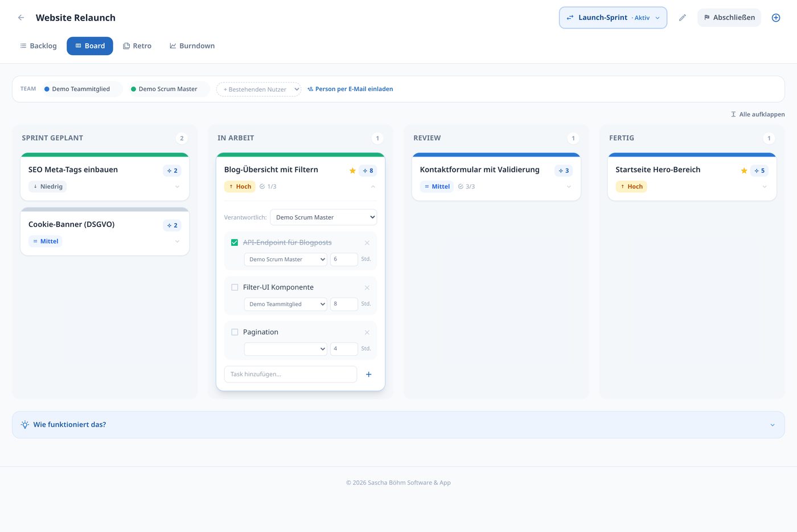Click story points badge on Cookie-Banner card
797x532 pixels.
click(x=172, y=225)
